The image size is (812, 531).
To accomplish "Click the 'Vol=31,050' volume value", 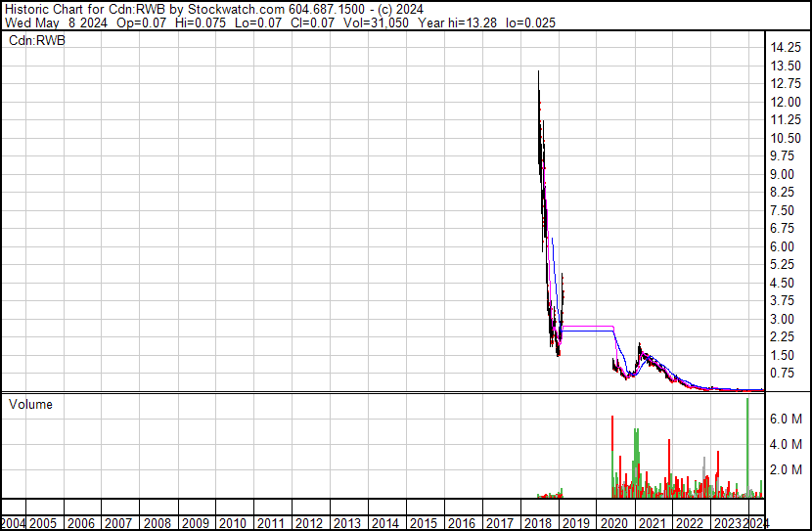I will (376, 22).
